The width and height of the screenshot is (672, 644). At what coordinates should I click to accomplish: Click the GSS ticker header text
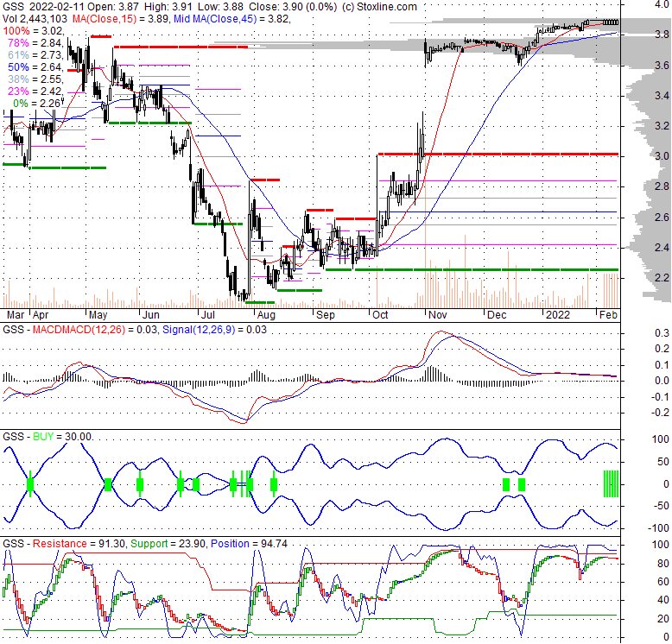pos(13,7)
